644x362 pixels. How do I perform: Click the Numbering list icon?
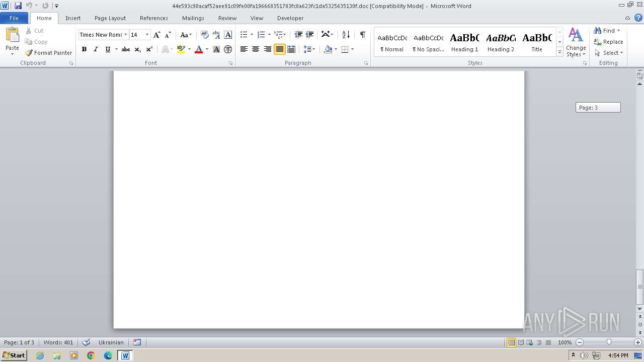tap(261, 35)
